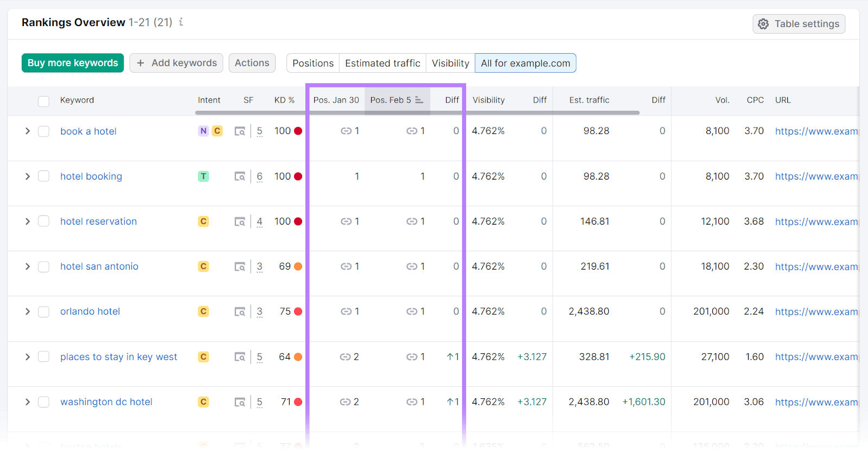Select All for example.com tab
Image resolution: width=868 pixels, height=452 pixels.
(525, 63)
